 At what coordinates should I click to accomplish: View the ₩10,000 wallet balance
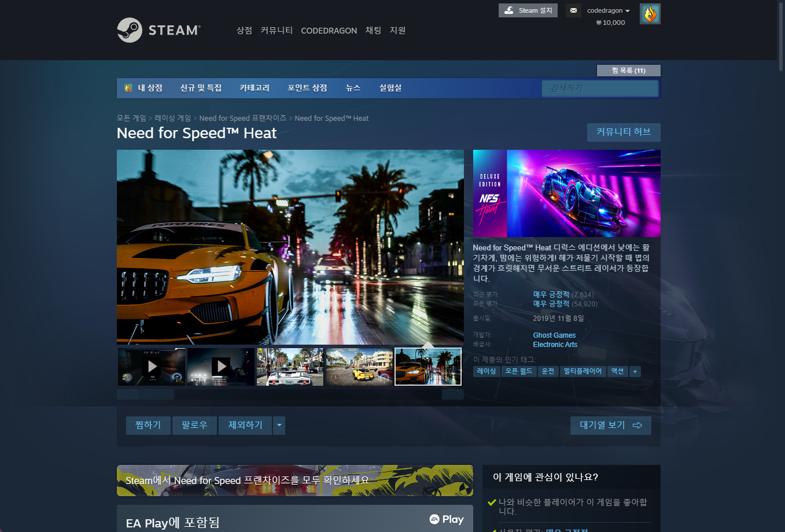click(x=610, y=23)
